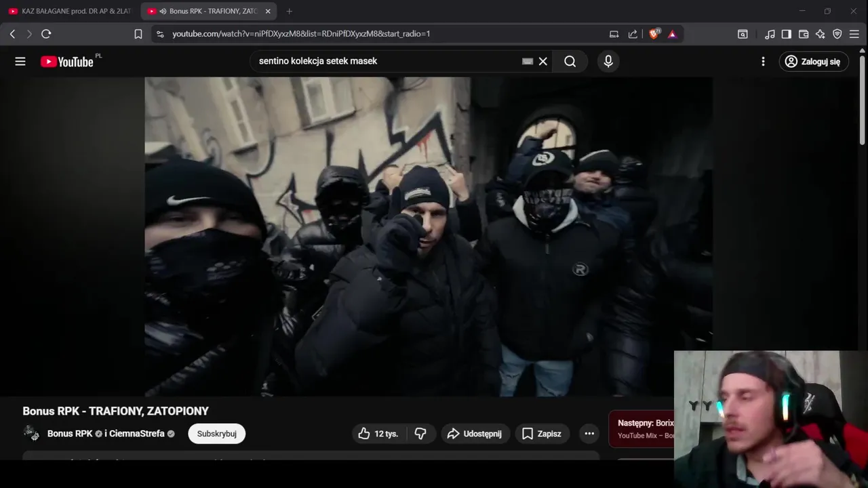Image resolution: width=868 pixels, height=488 pixels.
Task: Click the video title 'Bonus RPK - TRAFIONY, ZATOPIONY'
Action: (x=115, y=411)
